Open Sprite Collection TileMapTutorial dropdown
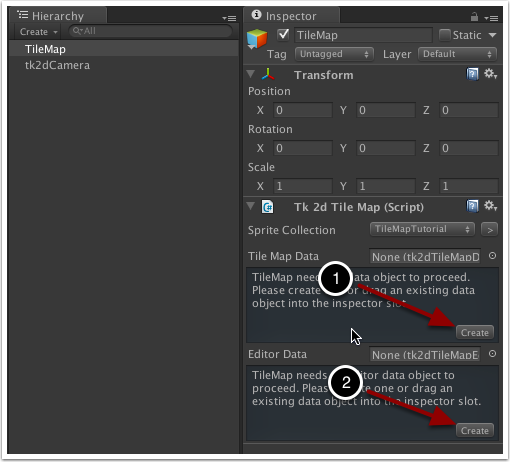Image resolution: width=510 pixels, height=462 pixels. click(422, 229)
